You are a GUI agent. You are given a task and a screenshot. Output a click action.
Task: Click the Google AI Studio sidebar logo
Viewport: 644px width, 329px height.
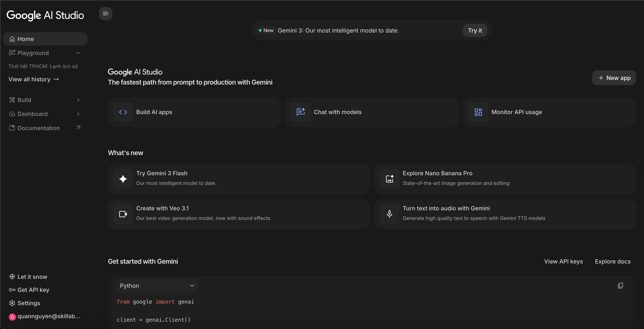tap(45, 15)
